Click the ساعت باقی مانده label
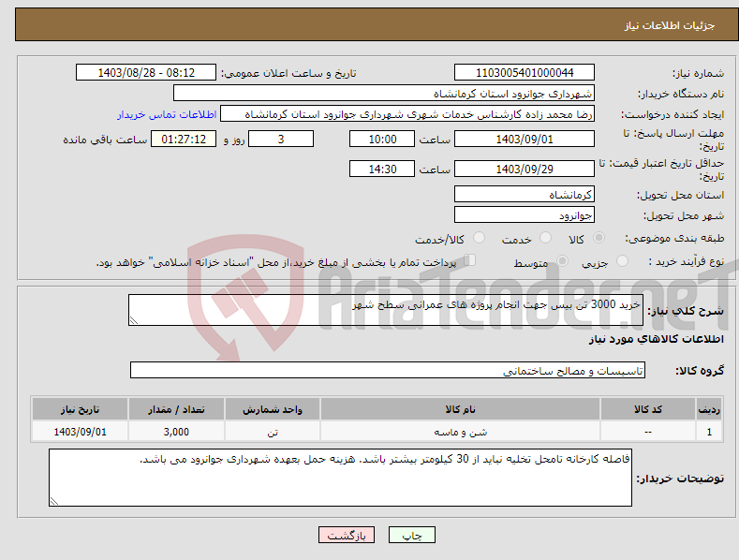The height and width of the screenshot is (560, 739). pyautogui.click(x=105, y=140)
